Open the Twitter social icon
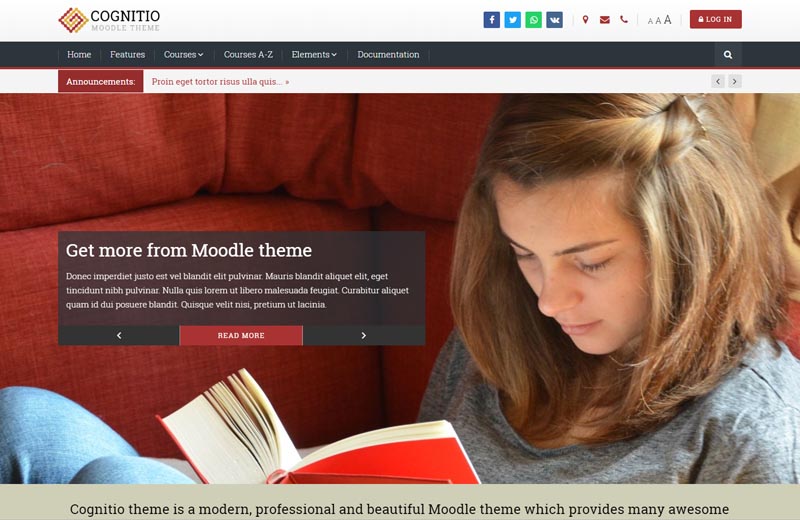 point(512,20)
